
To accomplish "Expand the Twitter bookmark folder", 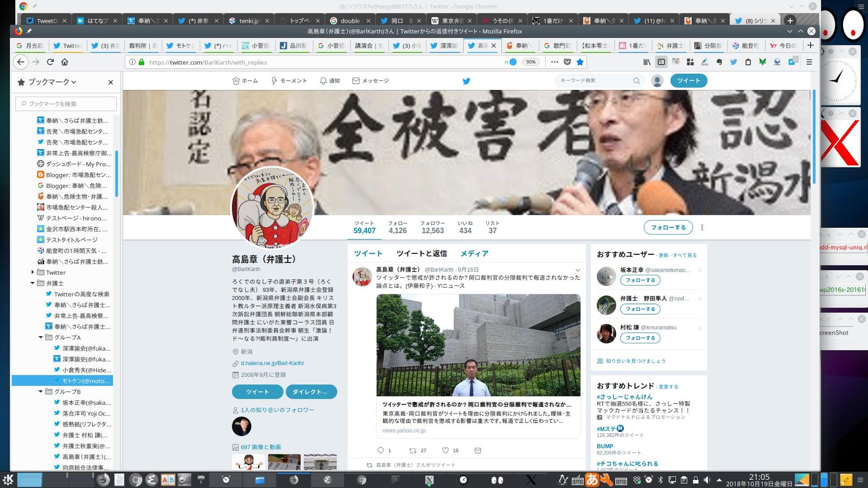I will (x=33, y=272).
